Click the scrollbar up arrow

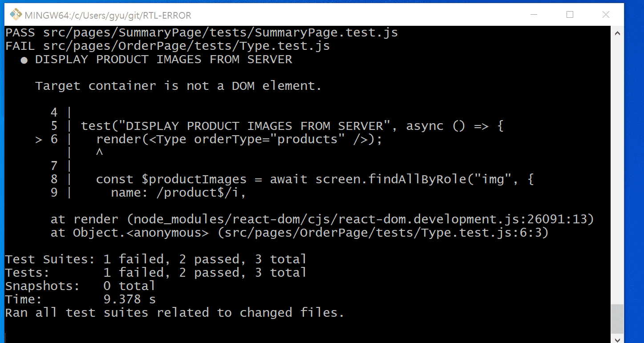(617, 33)
